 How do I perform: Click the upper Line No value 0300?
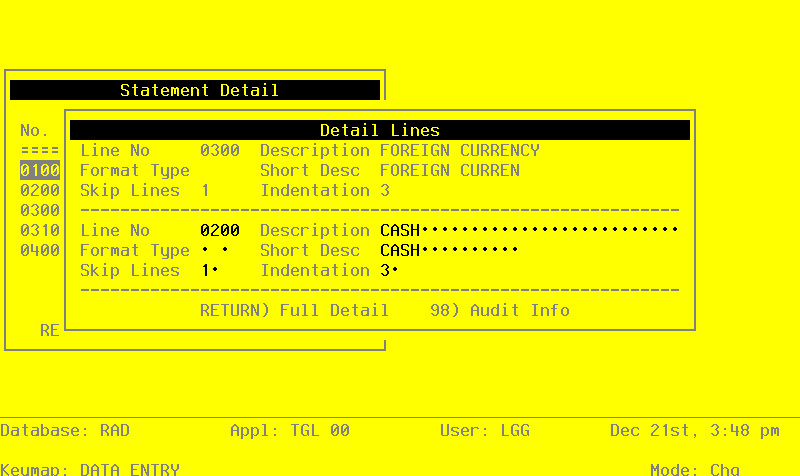220,151
